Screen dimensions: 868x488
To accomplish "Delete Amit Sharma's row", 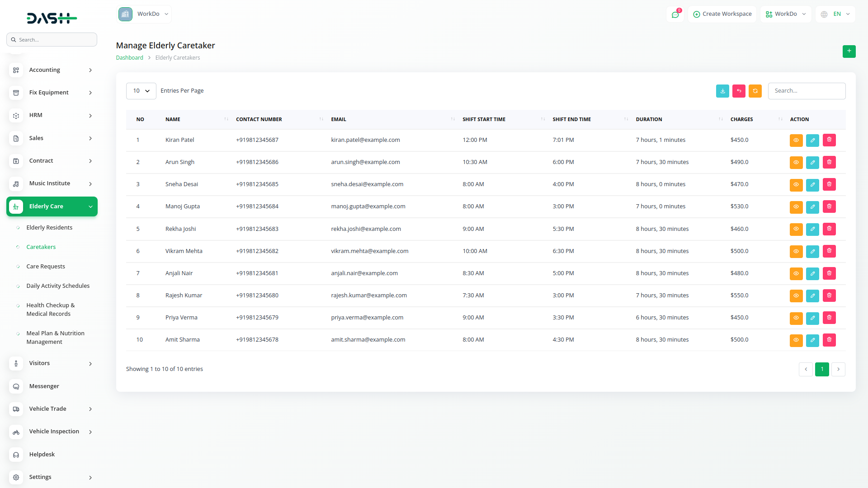I will [829, 340].
